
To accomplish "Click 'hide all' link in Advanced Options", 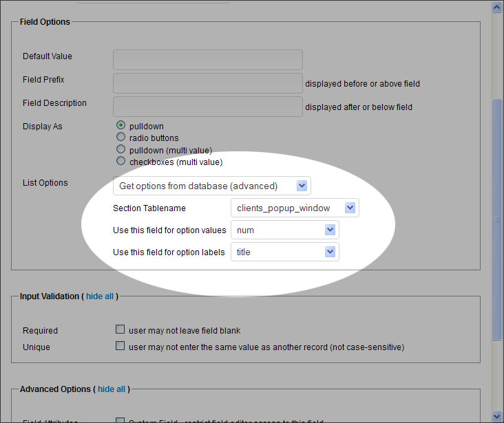I will (x=112, y=389).
